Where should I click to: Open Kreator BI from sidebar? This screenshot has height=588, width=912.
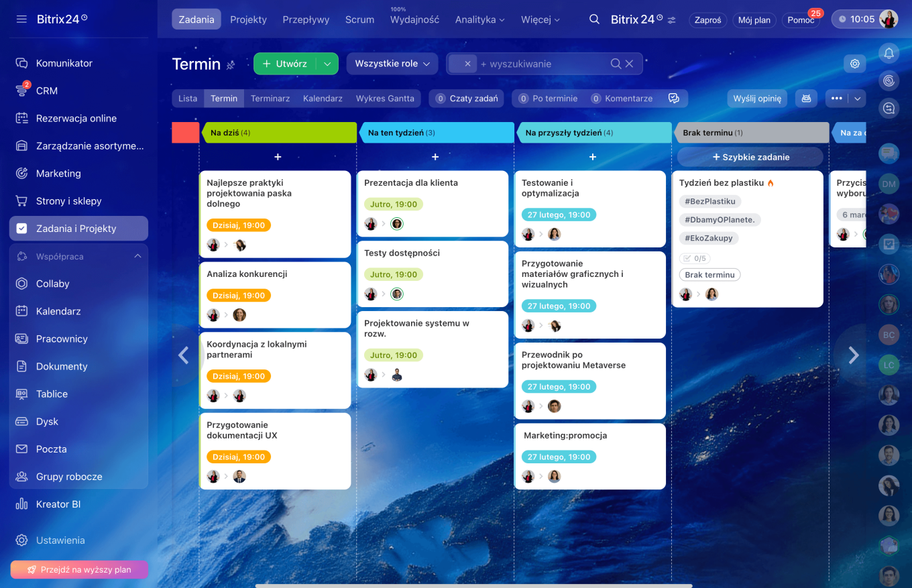[58, 504]
